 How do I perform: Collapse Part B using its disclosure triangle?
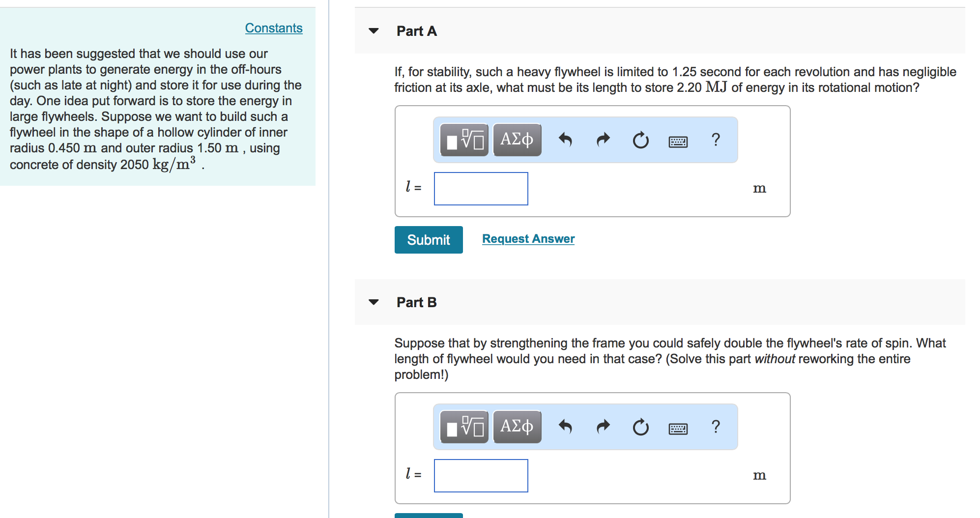[374, 302]
